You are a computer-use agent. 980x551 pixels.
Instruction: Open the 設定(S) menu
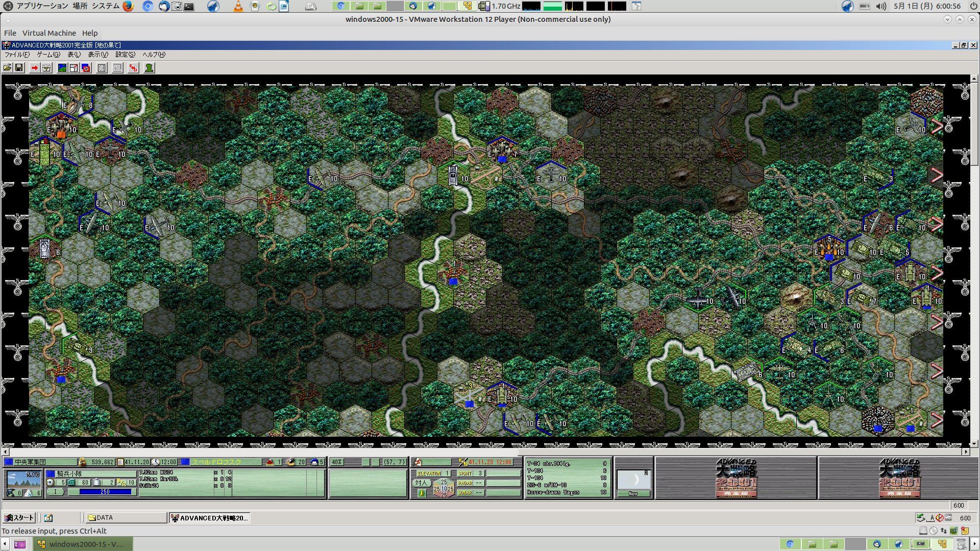click(125, 55)
